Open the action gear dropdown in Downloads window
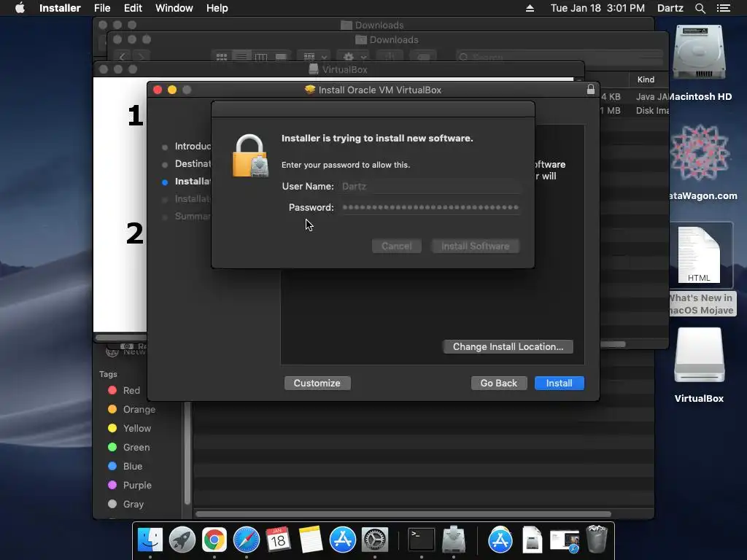 tap(355, 57)
